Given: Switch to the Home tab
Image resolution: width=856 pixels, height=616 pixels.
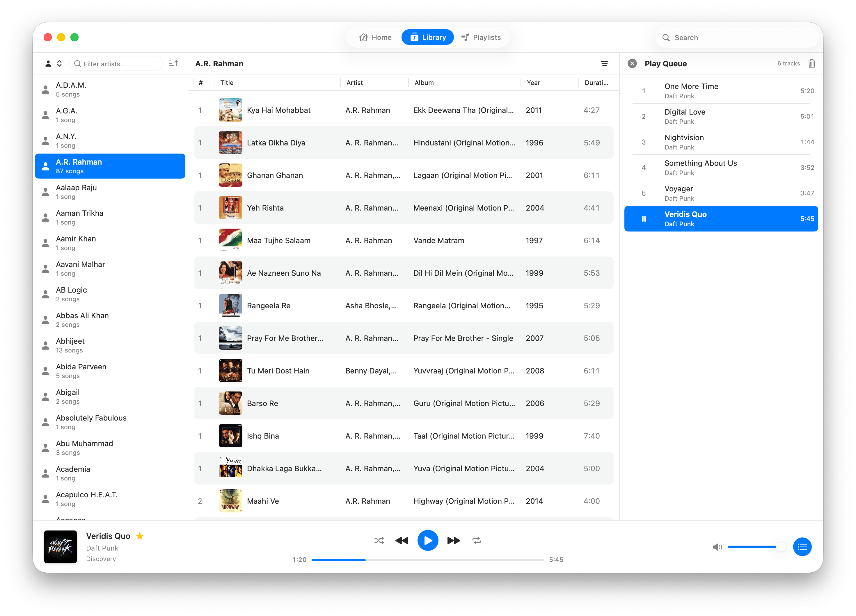Looking at the screenshot, I should click(375, 37).
